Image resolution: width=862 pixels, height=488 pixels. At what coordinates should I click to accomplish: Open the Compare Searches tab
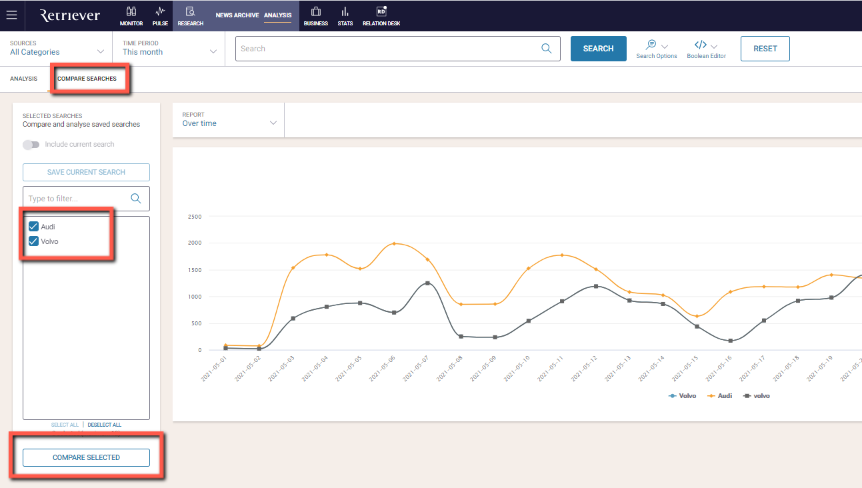[87, 79]
